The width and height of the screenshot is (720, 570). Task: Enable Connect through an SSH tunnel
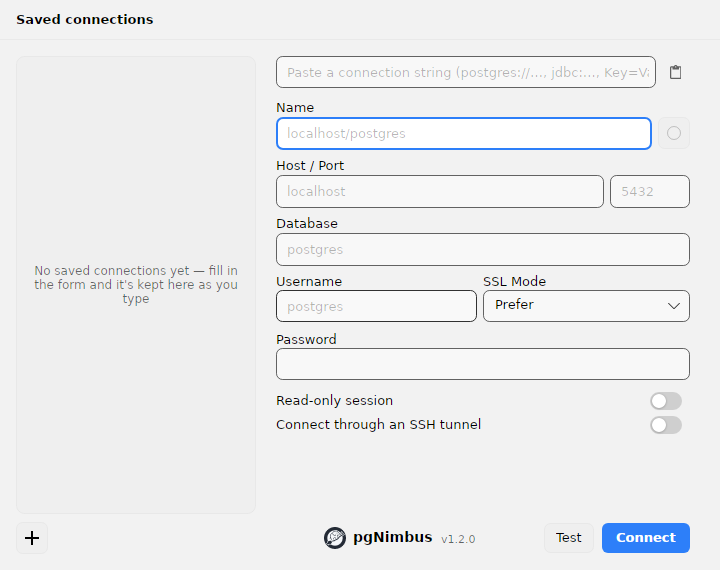tap(666, 425)
